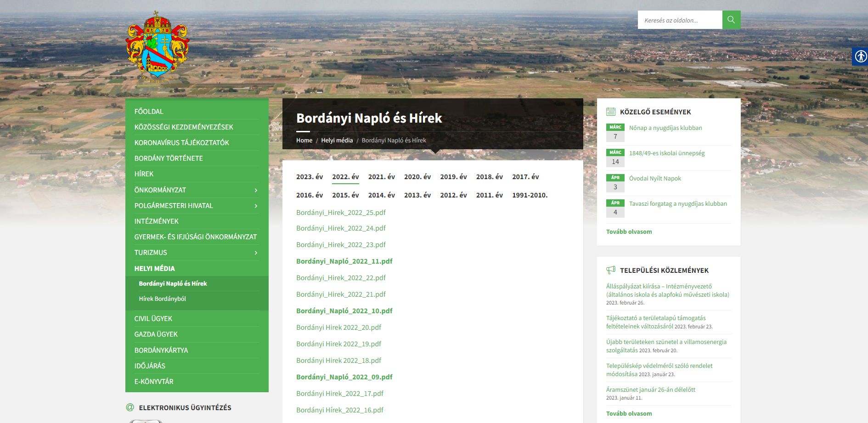Switch to the 2017. év tab
The height and width of the screenshot is (423, 868).
[x=525, y=177]
